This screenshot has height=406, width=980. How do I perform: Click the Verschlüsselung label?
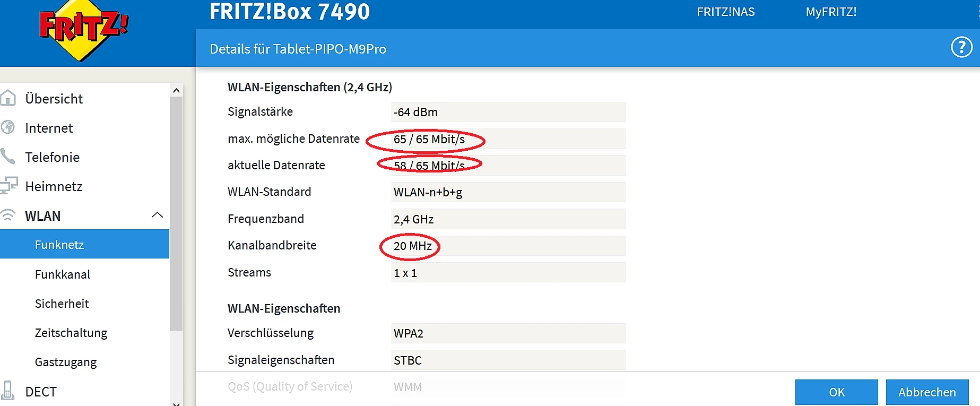point(271,333)
